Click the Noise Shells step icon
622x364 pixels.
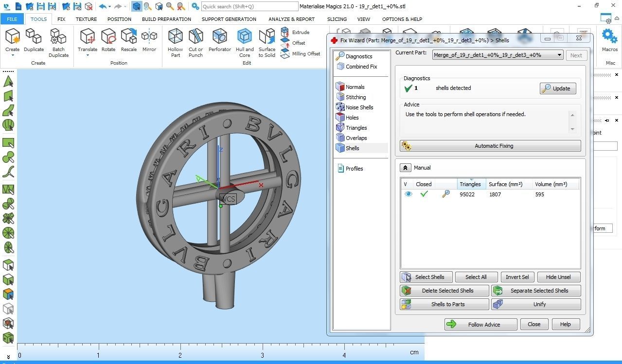point(340,107)
